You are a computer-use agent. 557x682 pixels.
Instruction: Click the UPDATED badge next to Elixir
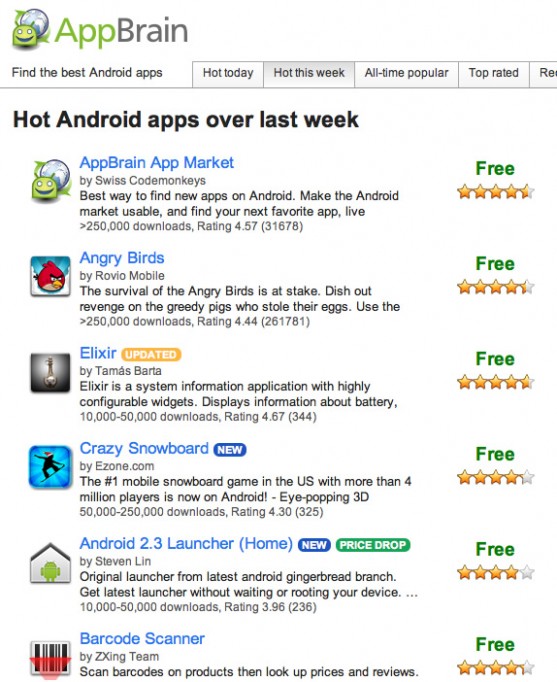coord(151,354)
